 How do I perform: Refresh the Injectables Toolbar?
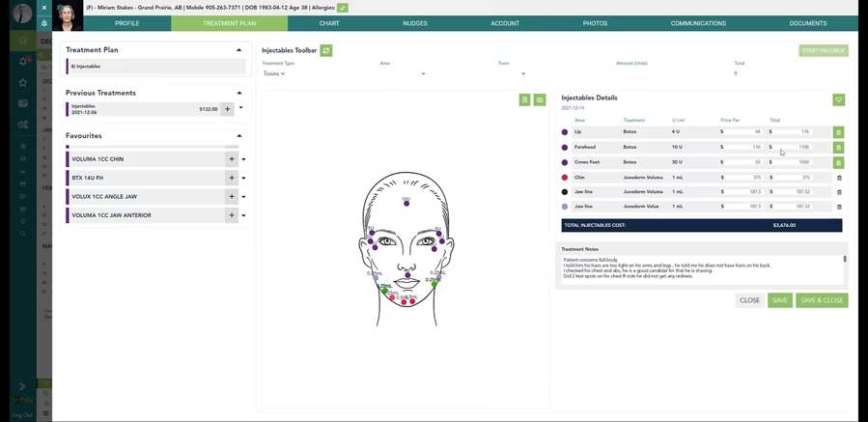click(326, 50)
